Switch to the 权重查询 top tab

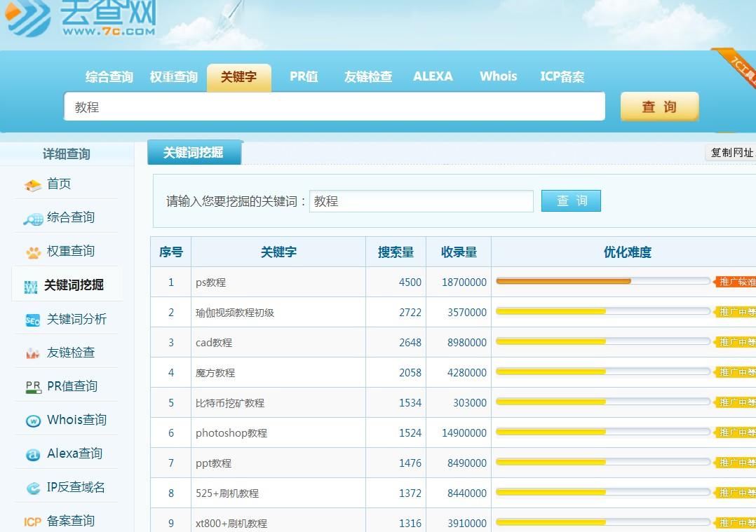point(174,76)
